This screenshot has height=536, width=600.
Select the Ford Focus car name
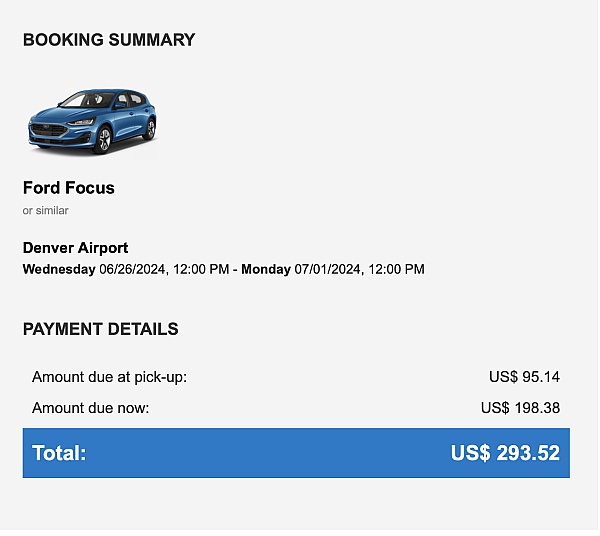(69, 188)
